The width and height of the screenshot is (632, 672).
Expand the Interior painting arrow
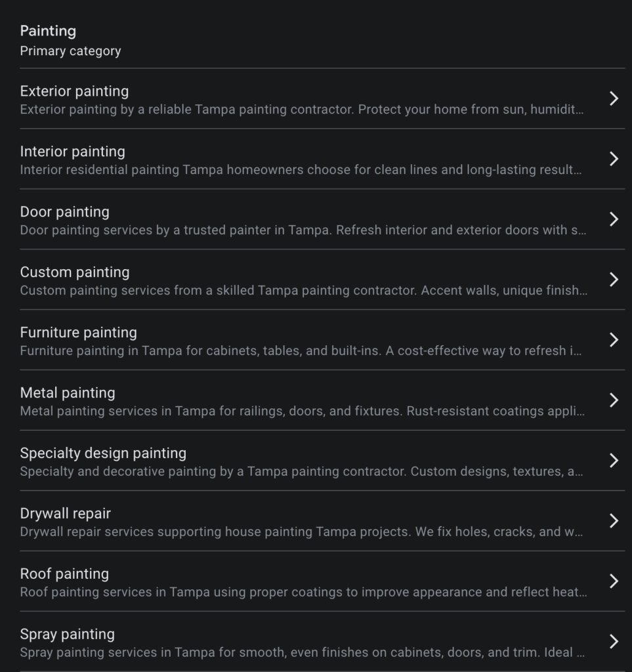click(x=614, y=159)
